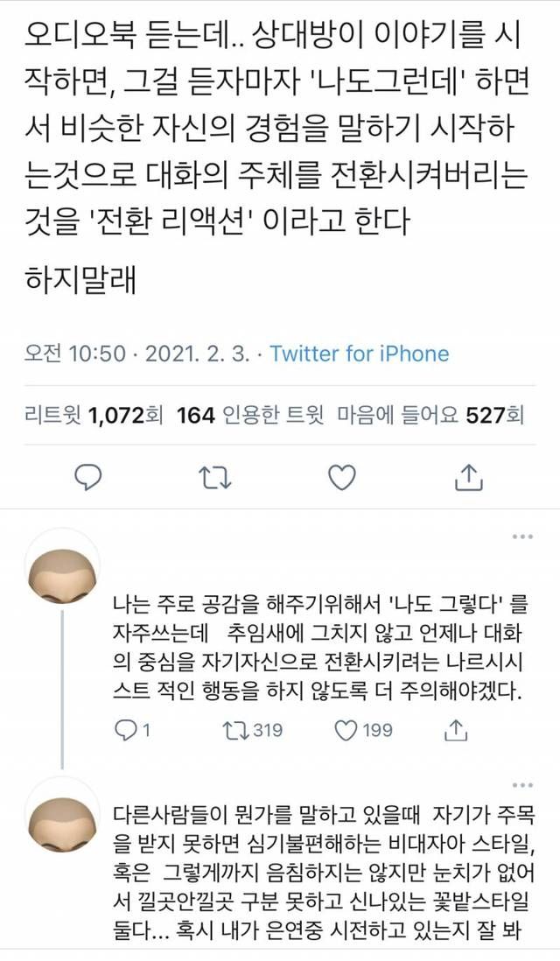
Task: Share the first reply using its share icon
Action: (x=455, y=729)
